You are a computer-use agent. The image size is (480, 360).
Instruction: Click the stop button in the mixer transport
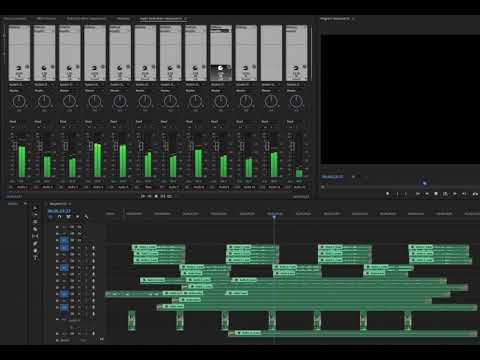pos(156,196)
